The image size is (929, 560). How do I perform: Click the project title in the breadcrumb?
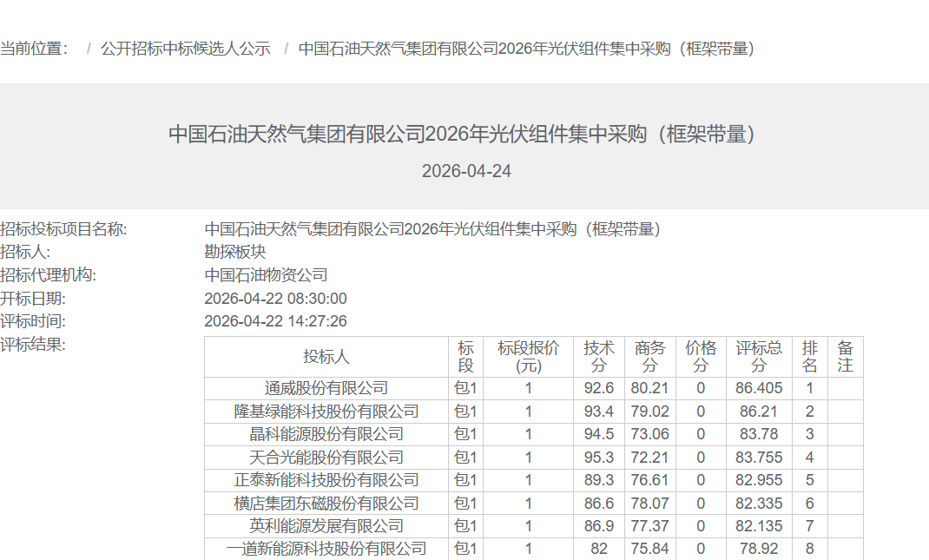point(526,49)
